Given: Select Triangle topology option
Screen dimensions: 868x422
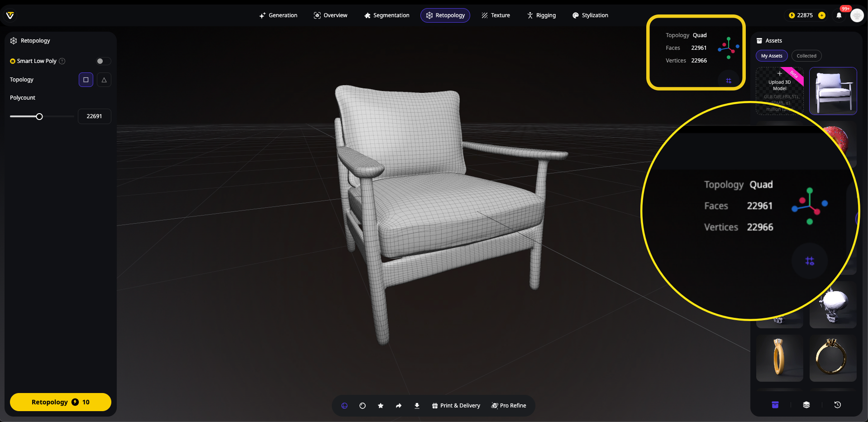Looking at the screenshot, I should [104, 80].
